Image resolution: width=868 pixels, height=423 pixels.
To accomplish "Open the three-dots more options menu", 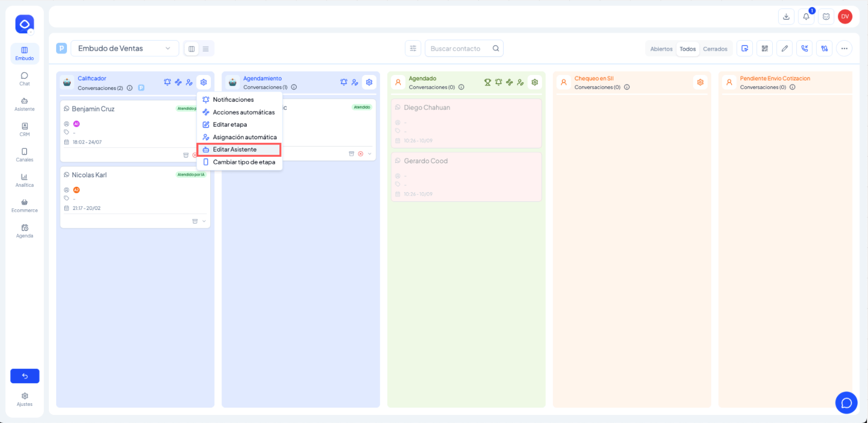I will tap(844, 49).
